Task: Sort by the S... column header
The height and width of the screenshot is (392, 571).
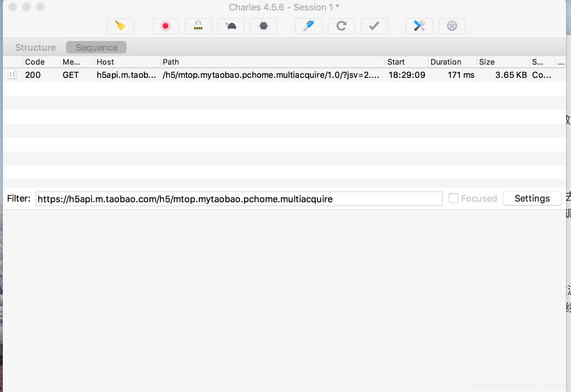Action: click(542, 62)
